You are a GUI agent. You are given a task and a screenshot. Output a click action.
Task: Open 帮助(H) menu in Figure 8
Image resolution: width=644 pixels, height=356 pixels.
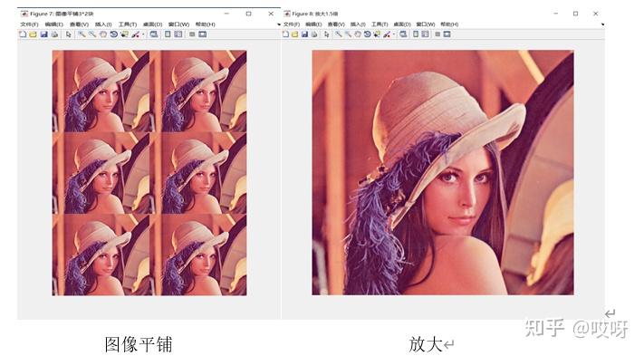tap(449, 24)
